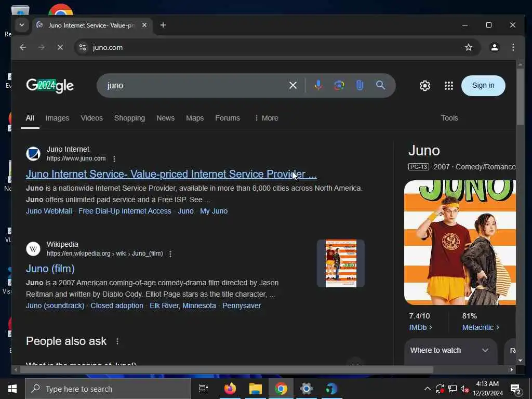The width and height of the screenshot is (532, 399).
Task: Switch to the News tab
Action: click(166, 118)
